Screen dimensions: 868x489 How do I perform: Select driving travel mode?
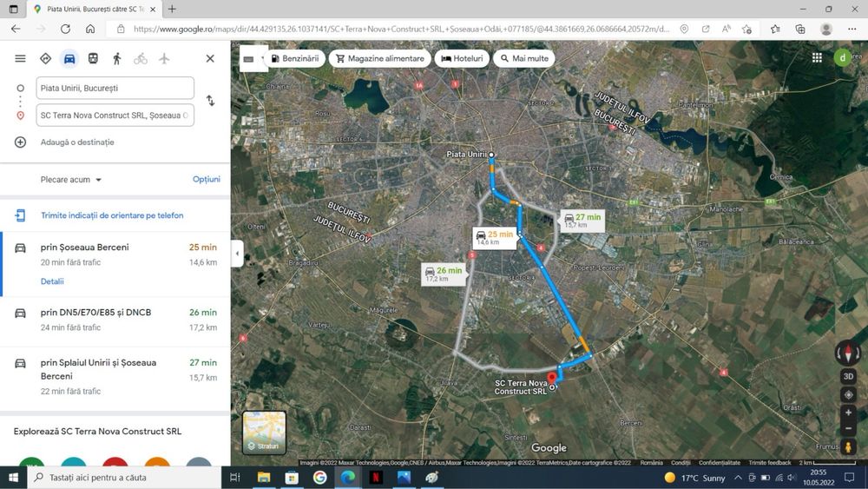(x=69, y=58)
